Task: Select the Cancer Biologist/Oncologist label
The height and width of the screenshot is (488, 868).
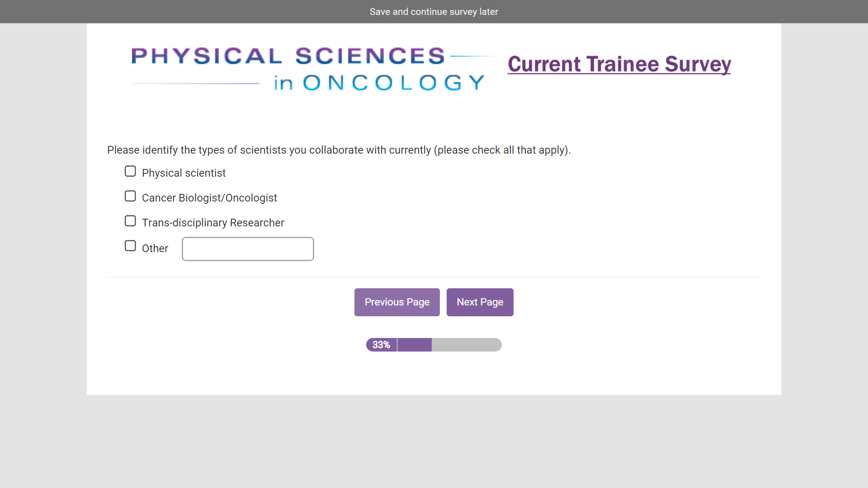Action: pyautogui.click(x=209, y=198)
